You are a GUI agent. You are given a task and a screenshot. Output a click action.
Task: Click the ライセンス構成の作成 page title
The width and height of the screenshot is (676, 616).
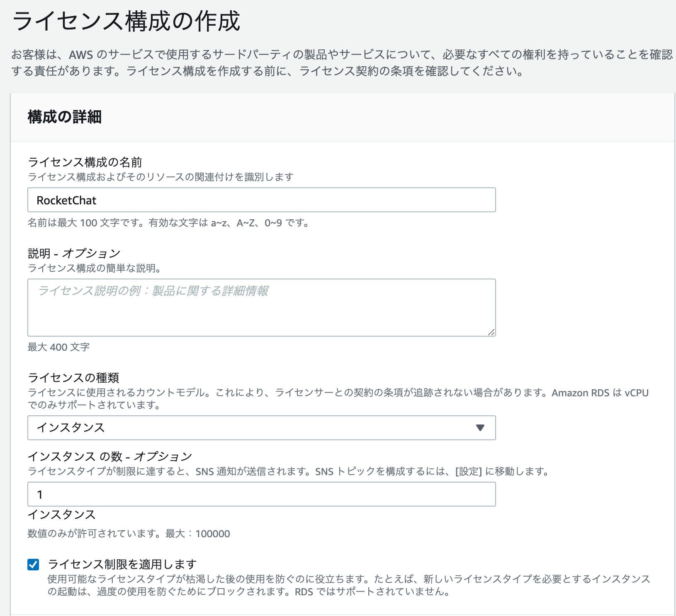click(126, 21)
